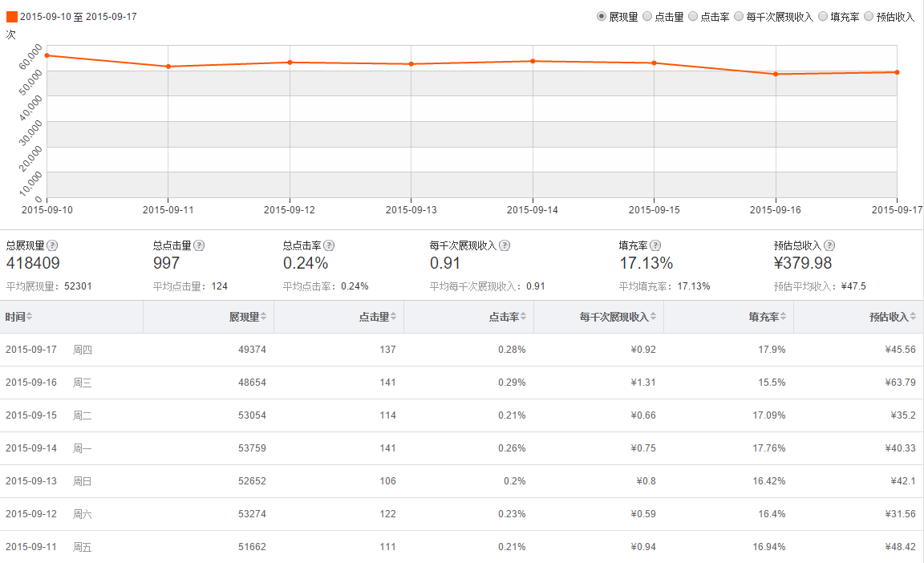
Task: Click chart data point for 2015-09-14
Action: click(x=533, y=61)
